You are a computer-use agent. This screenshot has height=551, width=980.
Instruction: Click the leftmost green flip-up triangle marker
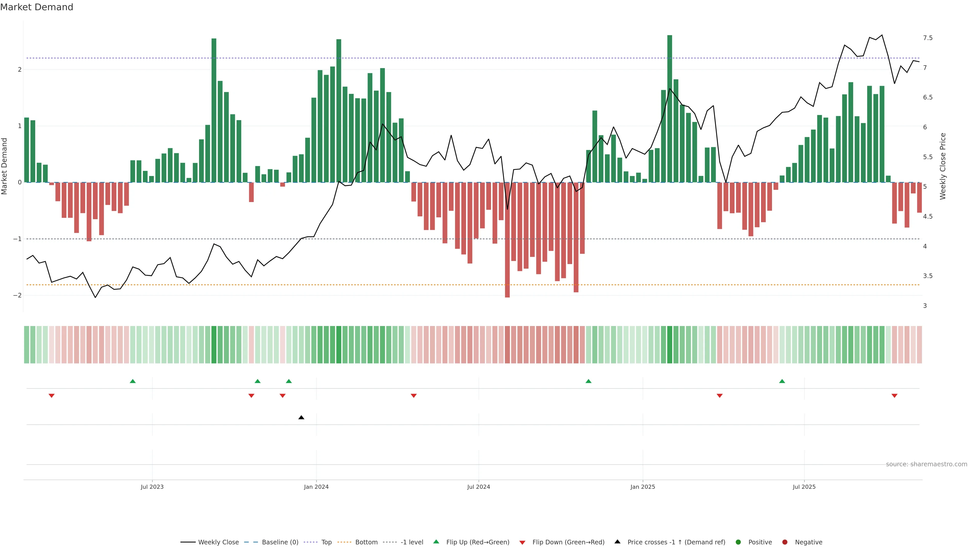click(133, 381)
